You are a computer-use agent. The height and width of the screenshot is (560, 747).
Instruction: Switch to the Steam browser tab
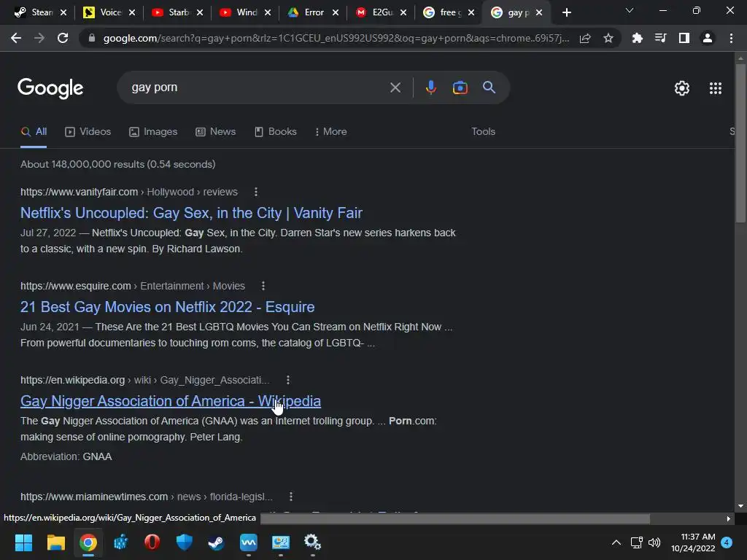click(36, 12)
